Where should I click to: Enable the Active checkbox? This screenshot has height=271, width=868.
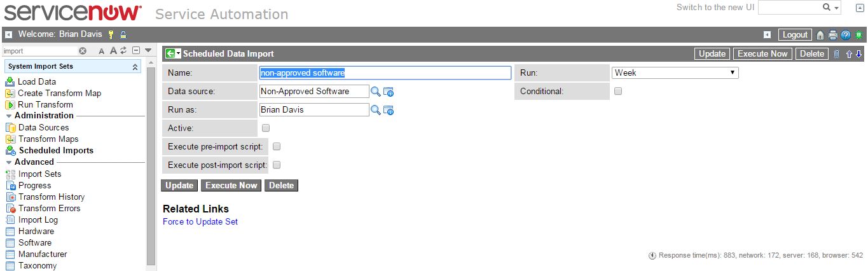click(266, 128)
